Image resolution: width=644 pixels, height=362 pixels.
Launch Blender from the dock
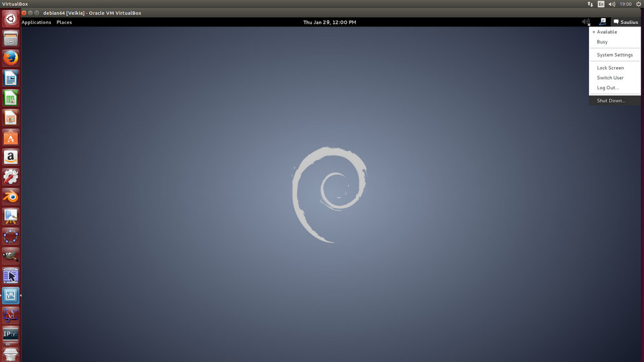coord(10,196)
